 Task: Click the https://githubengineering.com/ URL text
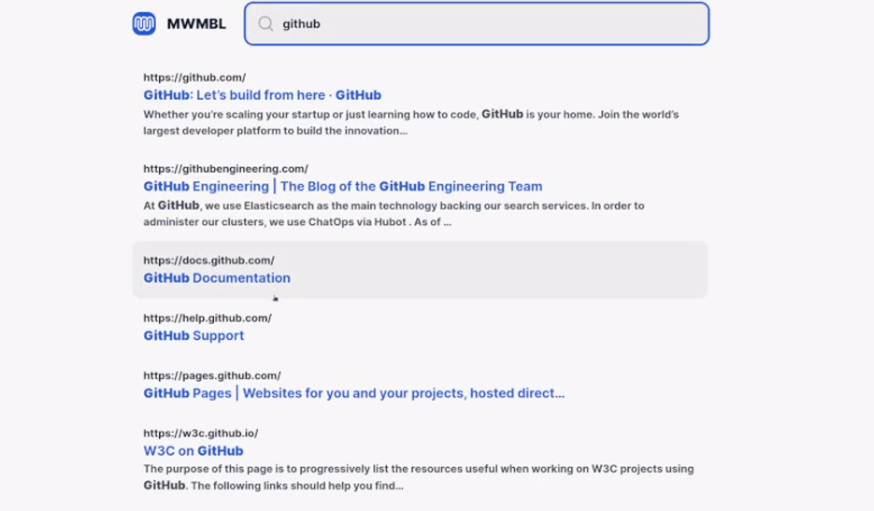(x=226, y=169)
